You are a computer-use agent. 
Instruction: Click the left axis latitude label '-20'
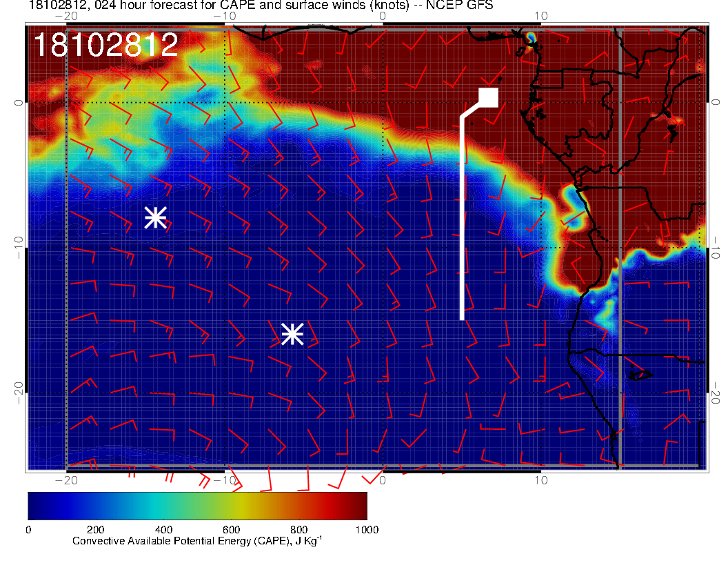pos(18,393)
